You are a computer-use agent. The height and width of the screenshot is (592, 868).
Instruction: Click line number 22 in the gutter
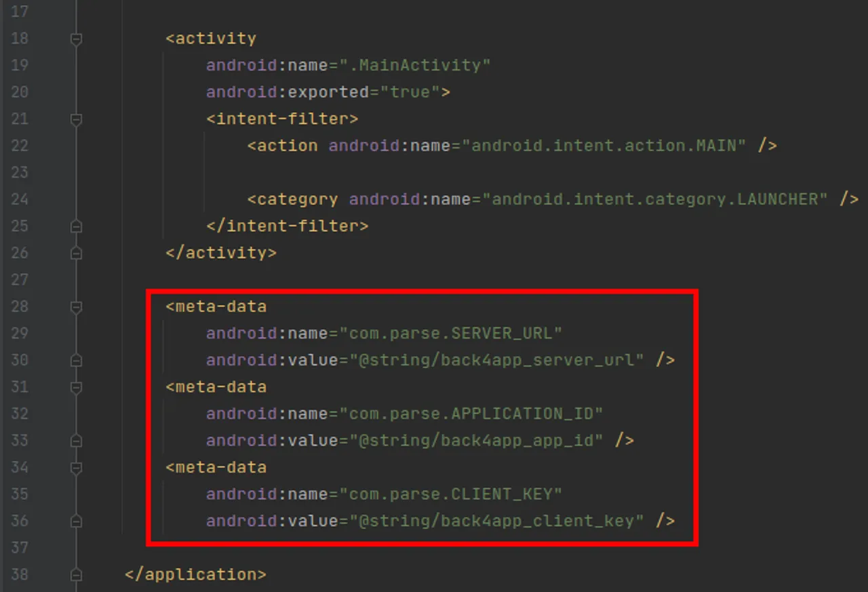pyautogui.click(x=20, y=145)
